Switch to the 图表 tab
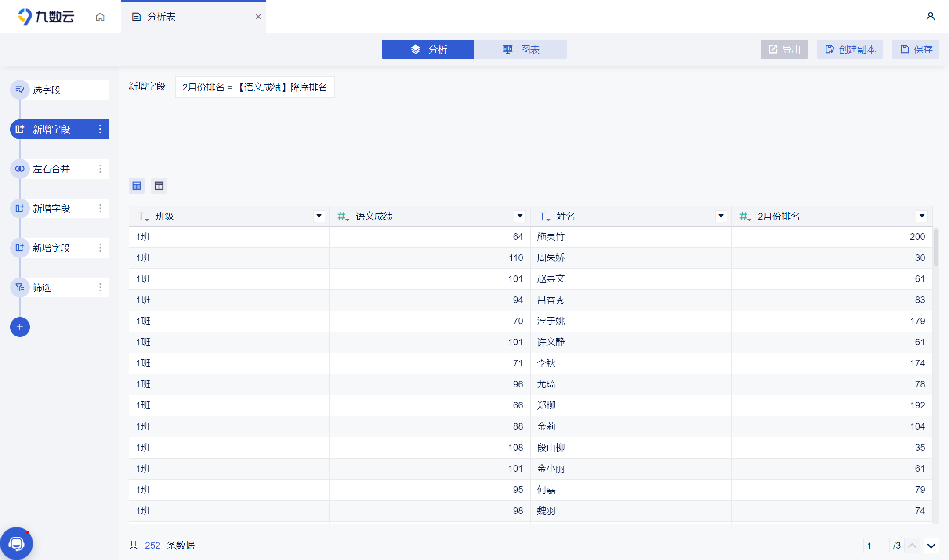Screen dimensions: 949x560 click(x=521, y=49)
